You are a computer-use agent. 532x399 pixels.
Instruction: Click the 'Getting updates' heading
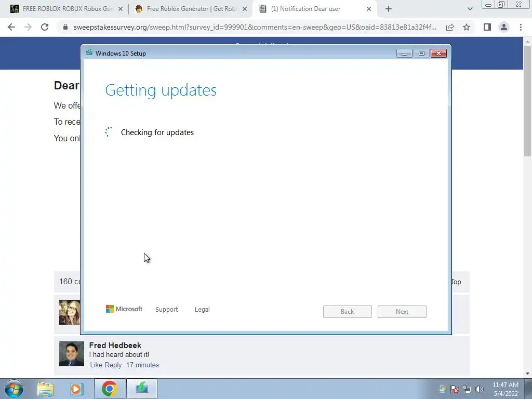[161, 90]
